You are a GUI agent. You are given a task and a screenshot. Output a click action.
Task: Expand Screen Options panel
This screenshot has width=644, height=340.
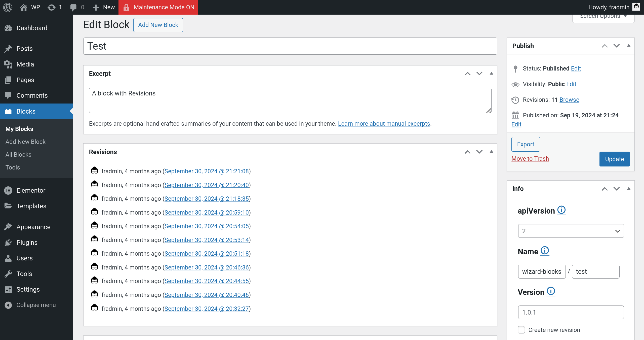pyautogui.click(x=603, y=16)
